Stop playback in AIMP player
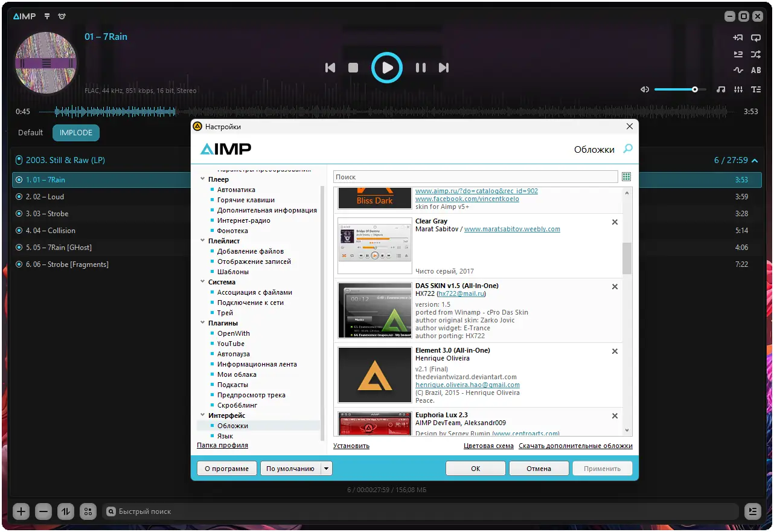The width and height of the screenshot is (774, 532). 353,68
